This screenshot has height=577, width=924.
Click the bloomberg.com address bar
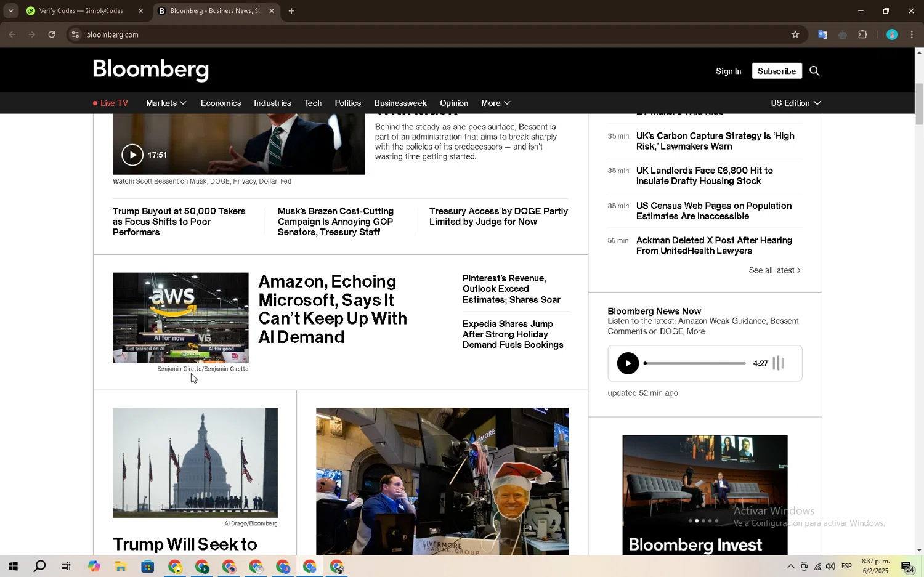pyautogui.click(x=431, y=34)
